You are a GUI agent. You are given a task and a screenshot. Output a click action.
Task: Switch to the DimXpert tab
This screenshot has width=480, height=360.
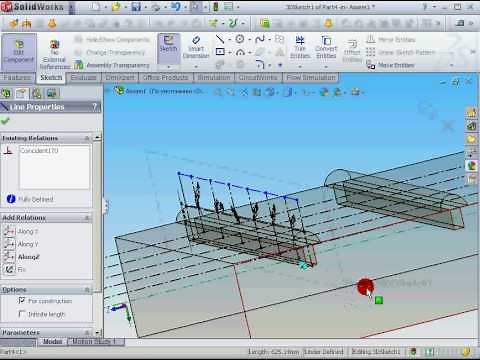coord(120,77)
